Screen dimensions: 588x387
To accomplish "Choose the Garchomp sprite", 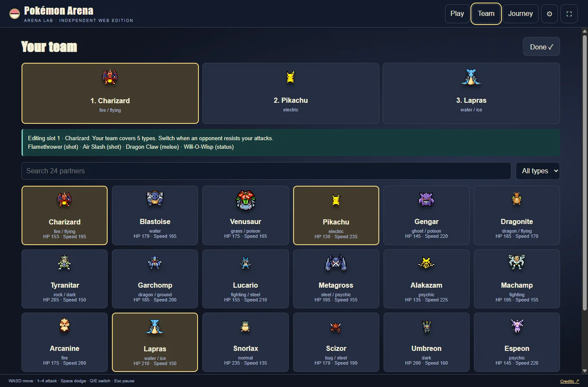I will coord(155,262).
